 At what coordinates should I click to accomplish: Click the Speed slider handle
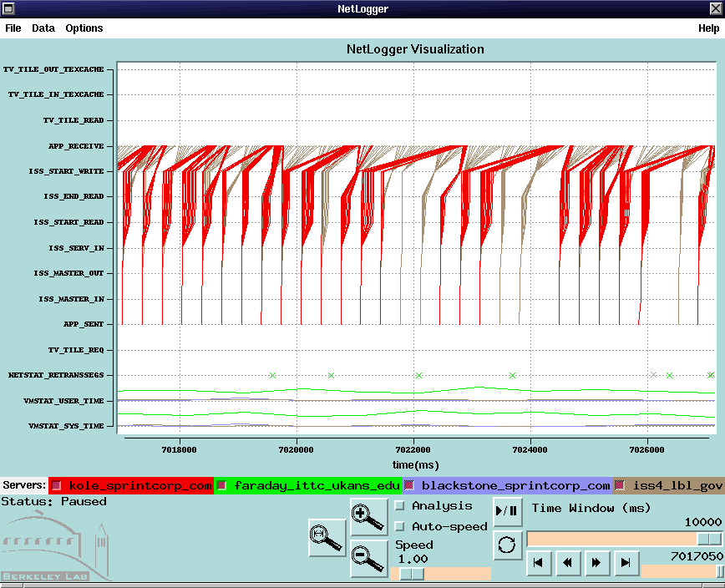(412, 574)
